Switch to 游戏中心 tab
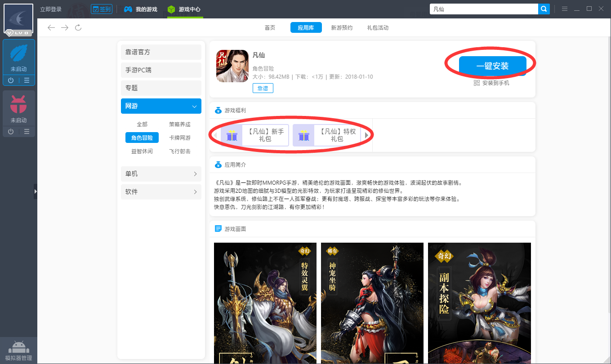The width and height of the screenshot is (611, 364). point(184,9)
